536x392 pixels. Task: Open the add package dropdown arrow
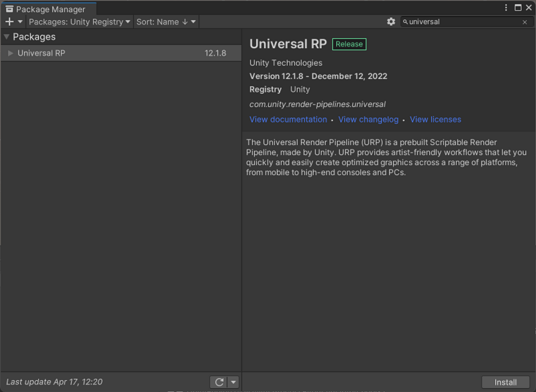pyautogui.click(x=20, y=22)
